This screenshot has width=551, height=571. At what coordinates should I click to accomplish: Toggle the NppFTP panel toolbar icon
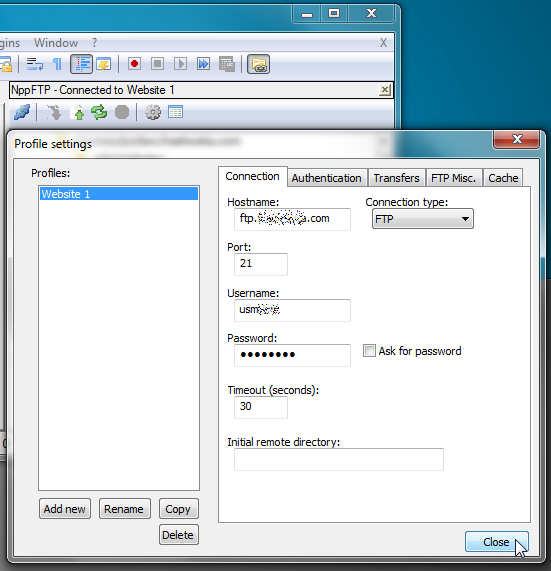coord(259,64)
